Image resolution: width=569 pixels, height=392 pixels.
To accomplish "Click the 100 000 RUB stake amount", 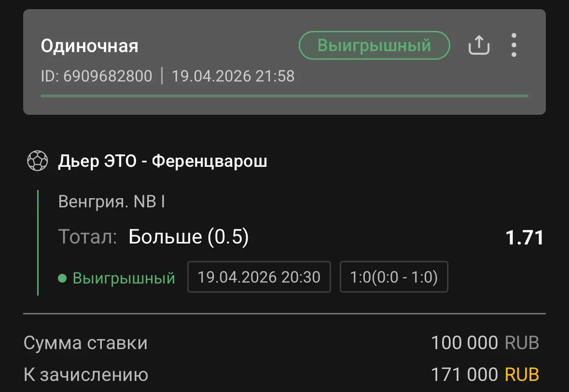I will 485,343.
